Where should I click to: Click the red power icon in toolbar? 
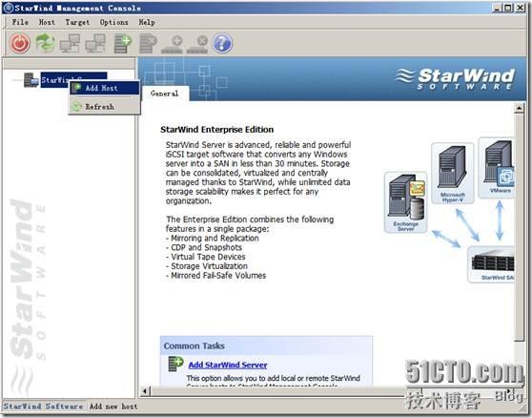click(x=20, y=43)
